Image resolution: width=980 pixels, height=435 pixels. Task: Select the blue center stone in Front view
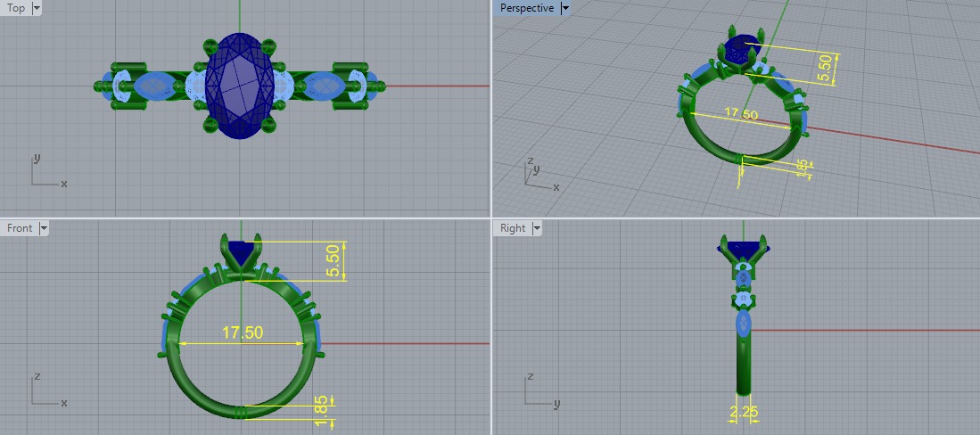(241, 250)
